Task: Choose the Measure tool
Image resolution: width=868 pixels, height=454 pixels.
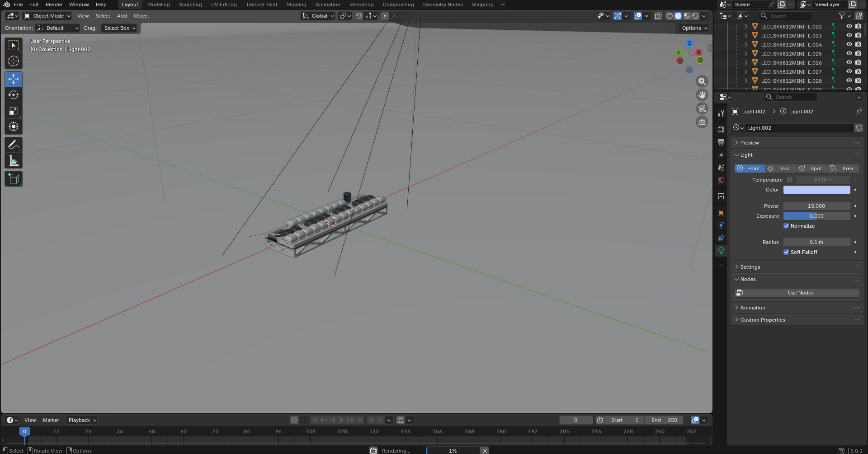Action: (x=14, y=161)
